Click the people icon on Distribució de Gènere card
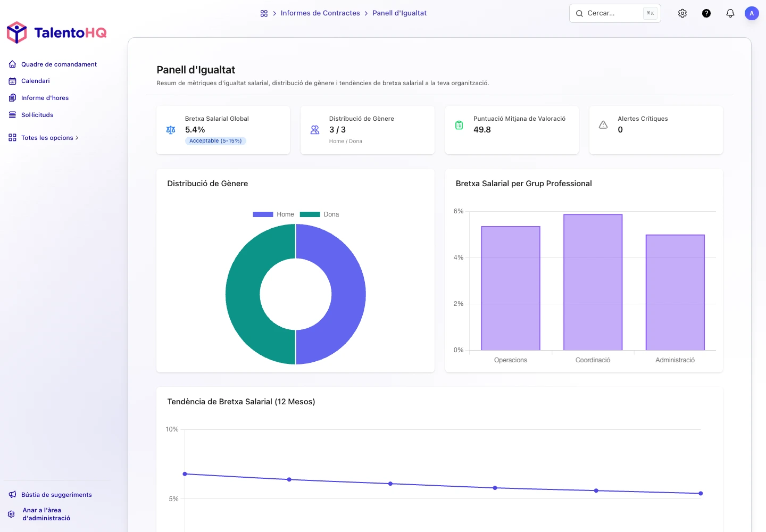This screenshot has width=766, height=532. (315, 130)
